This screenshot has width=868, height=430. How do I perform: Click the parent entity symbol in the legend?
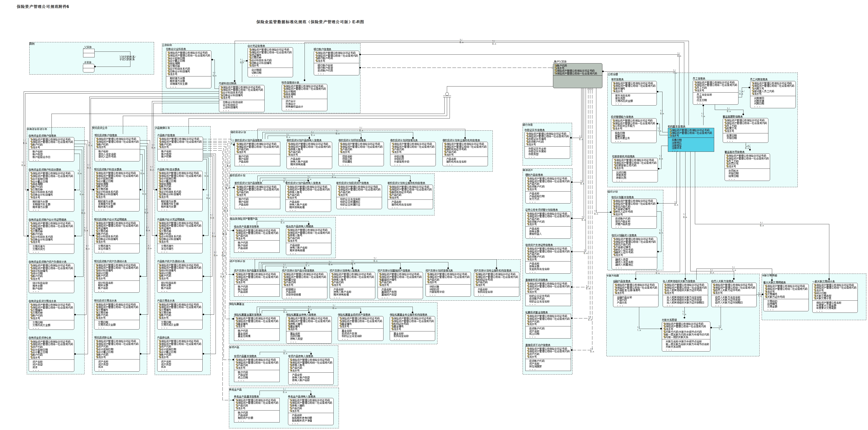click(x=89, y=53)
